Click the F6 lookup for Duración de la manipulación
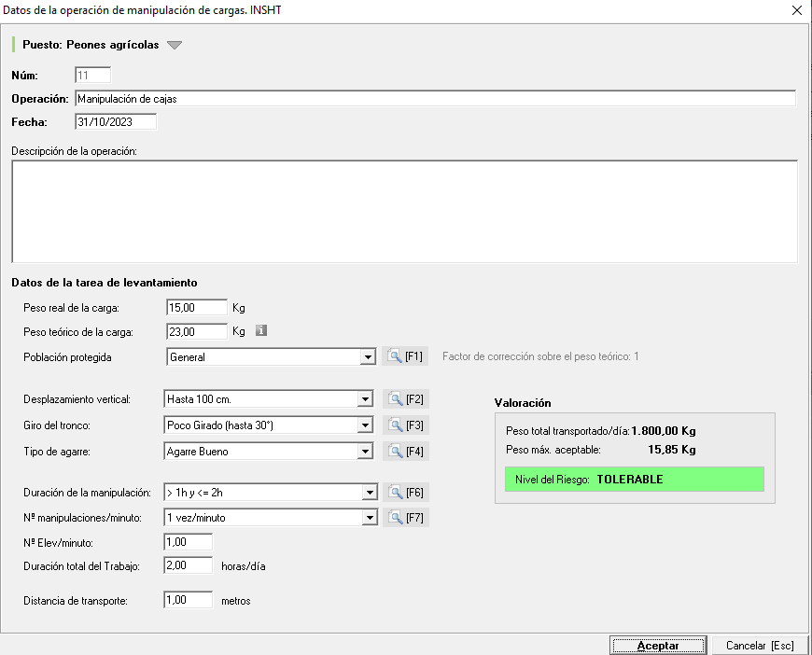Viewport: 812px width, 655px height. (406, 492)
